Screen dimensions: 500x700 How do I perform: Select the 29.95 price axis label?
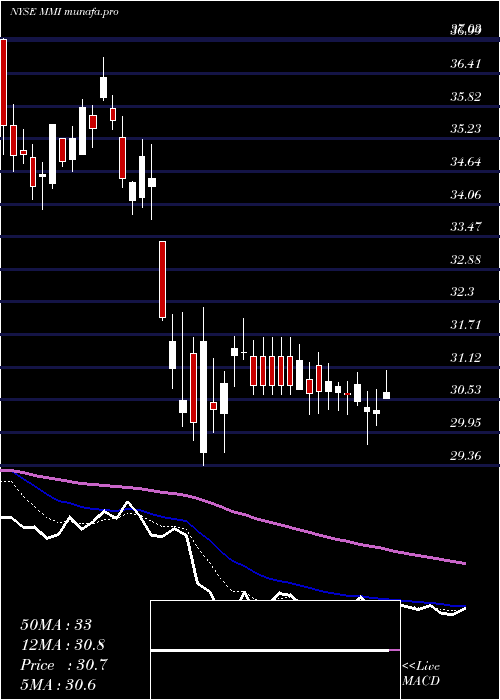pos(466,422)
